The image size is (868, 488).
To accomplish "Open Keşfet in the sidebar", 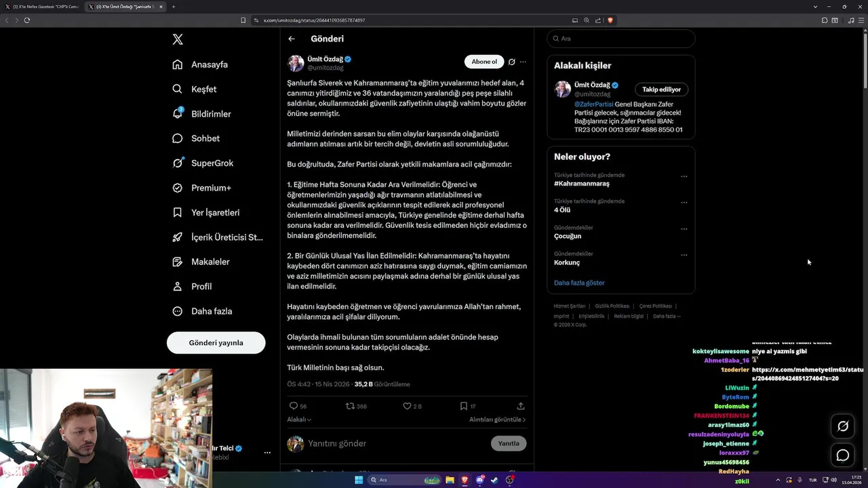I will point(195,89).
